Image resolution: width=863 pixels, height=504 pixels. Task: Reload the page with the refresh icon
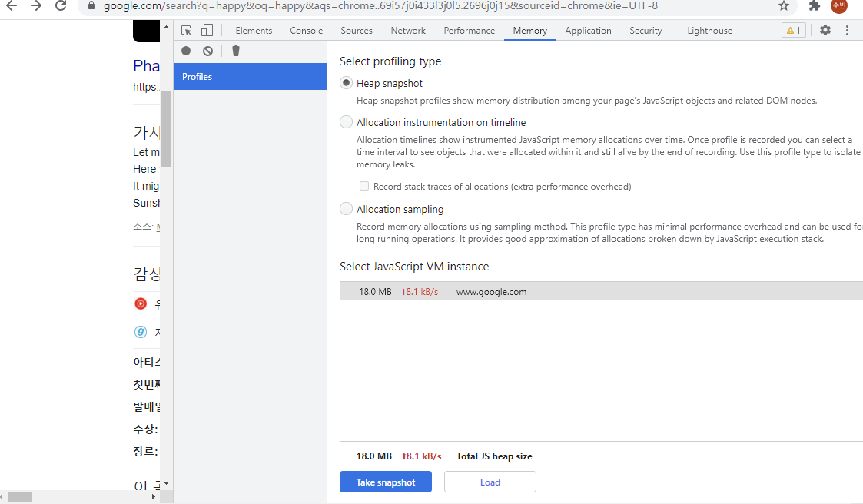click(61, 6)
